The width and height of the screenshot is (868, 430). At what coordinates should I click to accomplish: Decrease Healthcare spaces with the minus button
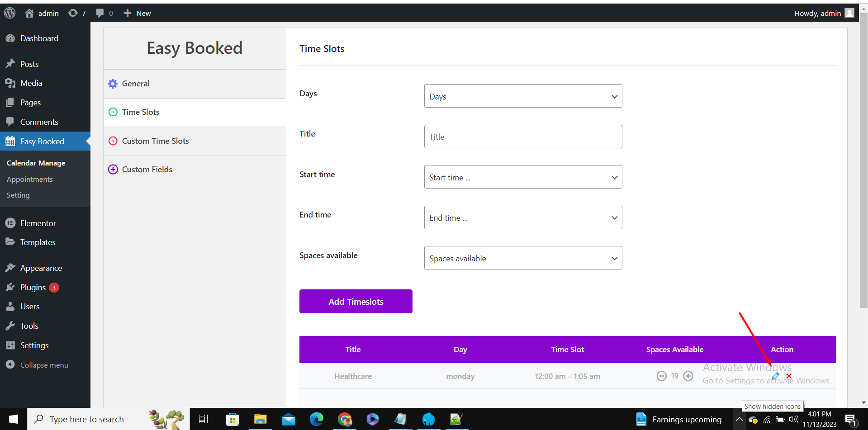click(662, 376)
